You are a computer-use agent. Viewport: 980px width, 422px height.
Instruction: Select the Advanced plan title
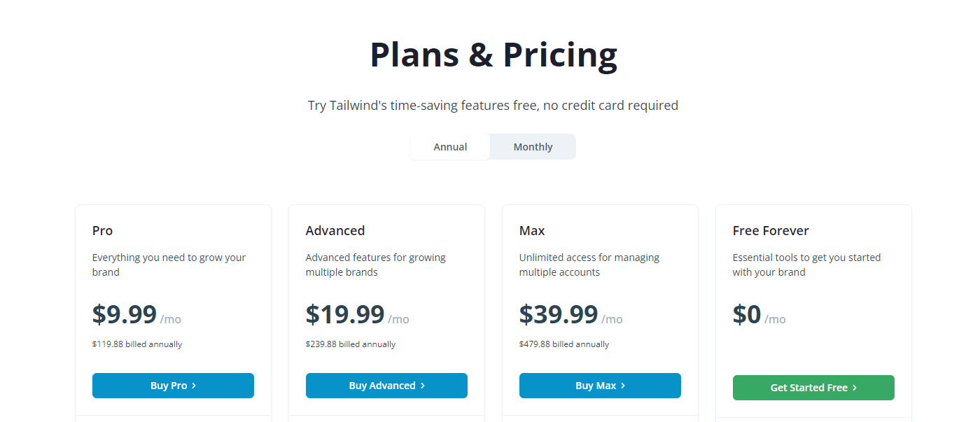click(335, 230)
